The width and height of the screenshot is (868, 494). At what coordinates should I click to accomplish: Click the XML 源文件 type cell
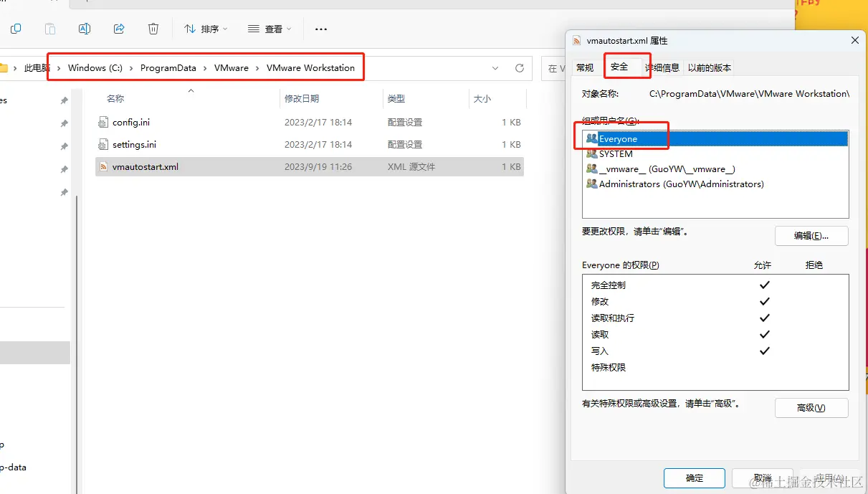coord(411,167)
